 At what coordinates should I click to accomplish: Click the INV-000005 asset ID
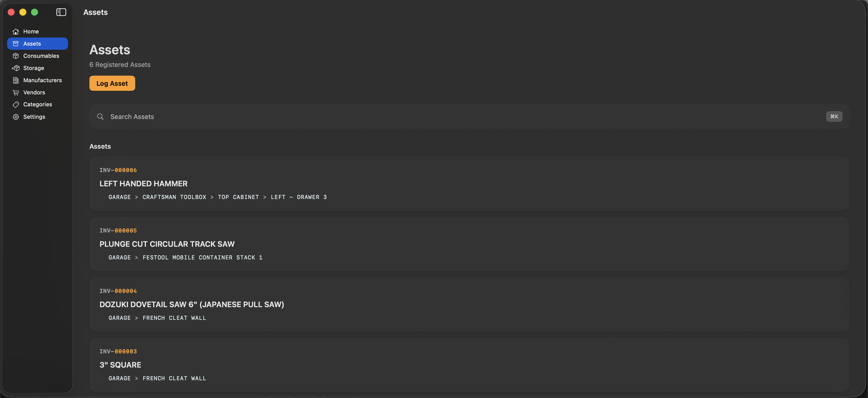118,231
